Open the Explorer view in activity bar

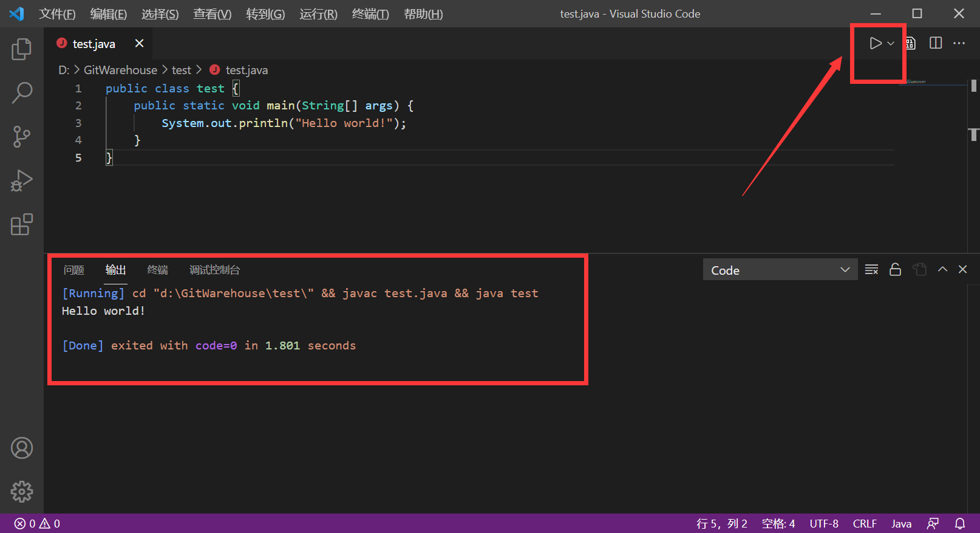[x=21, y=49]
